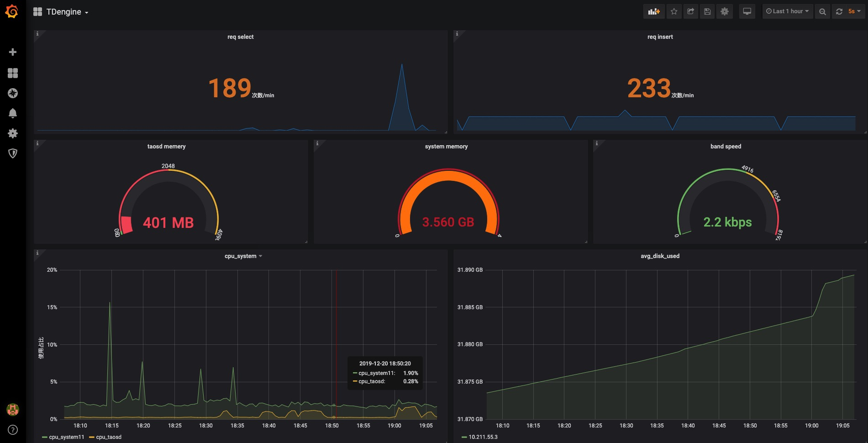The image size is (868, 443).
Task: Open the req select panel title menu
Action: [x=240, y=37]
